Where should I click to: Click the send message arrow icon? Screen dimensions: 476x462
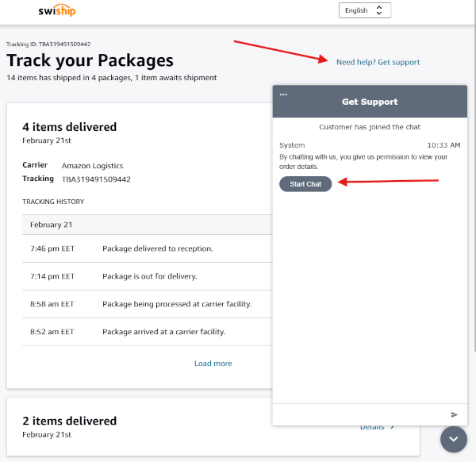[x=455, y=414]
